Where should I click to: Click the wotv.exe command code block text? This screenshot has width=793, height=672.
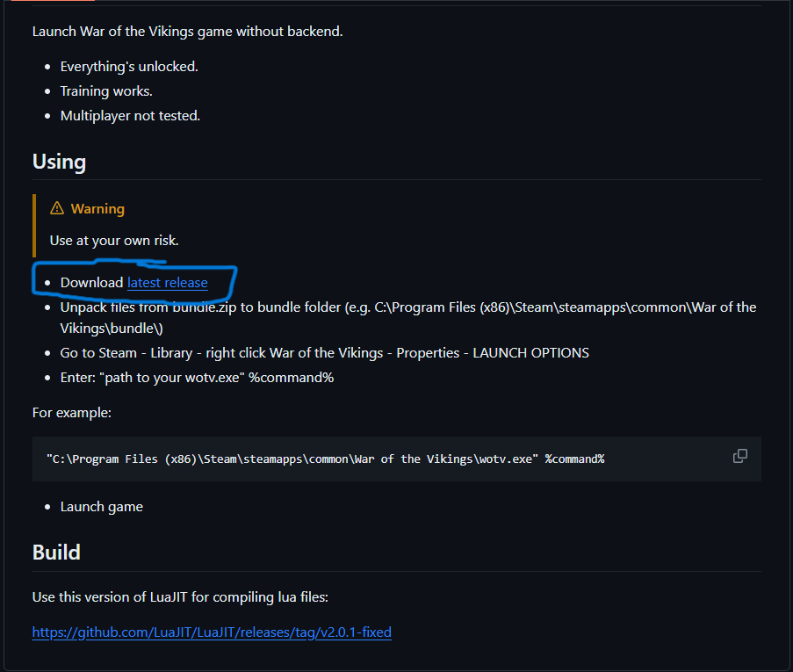click(325, 459)
